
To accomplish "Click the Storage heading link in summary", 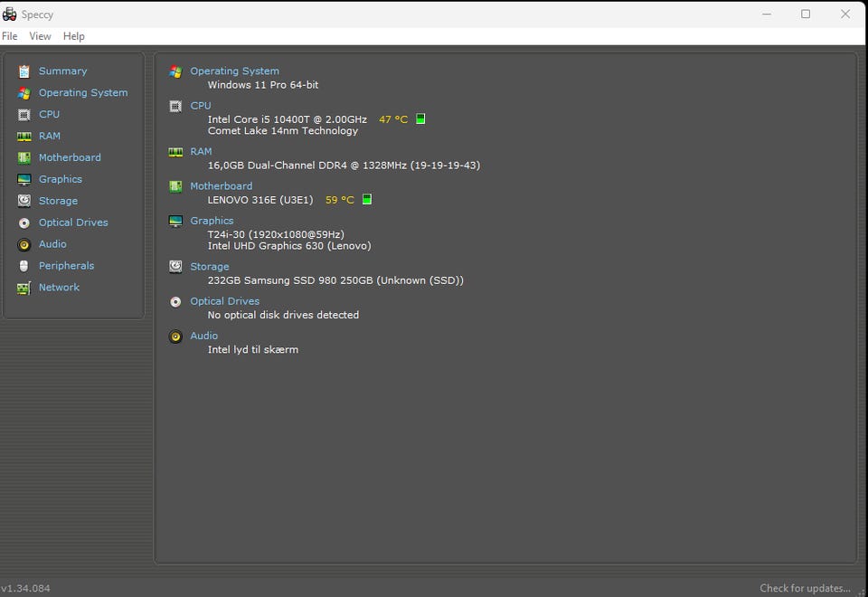I will coord(210,266).
